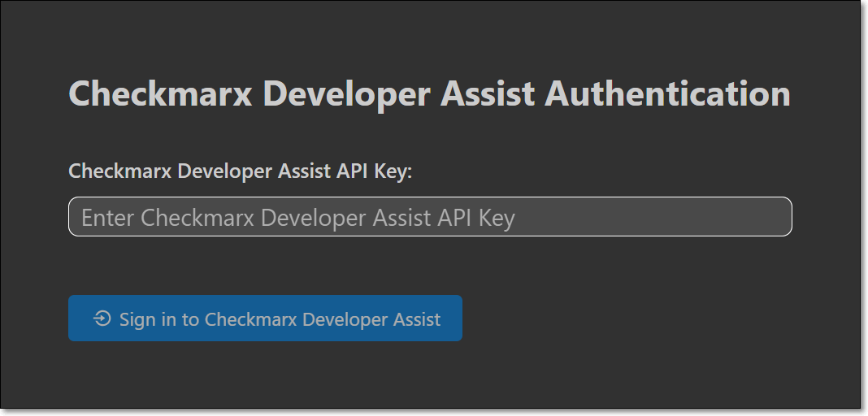This screenshot has height=416, width=868.
Task: Click the 'Enter Checkmarx Developer Assist API Key' placeholder
Action: click(x=297, y=218)
